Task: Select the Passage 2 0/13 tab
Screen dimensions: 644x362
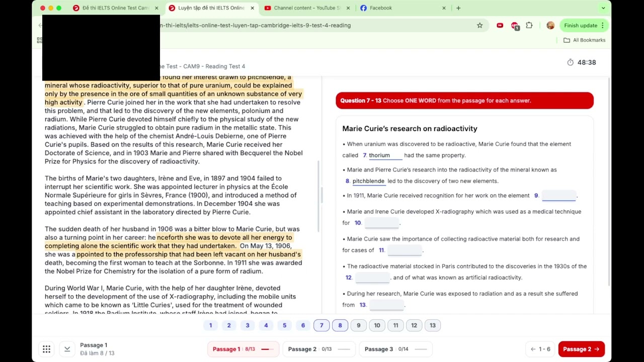Action: pos(319,349)
